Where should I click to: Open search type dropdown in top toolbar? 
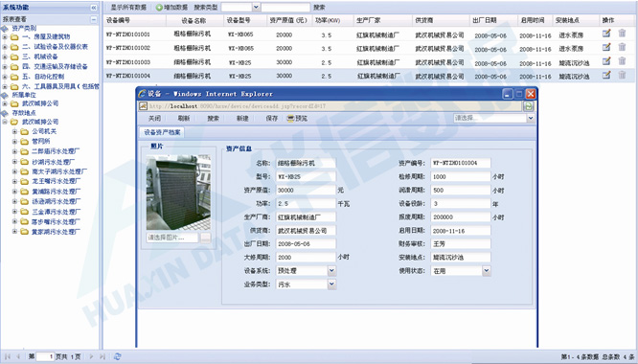256,7
